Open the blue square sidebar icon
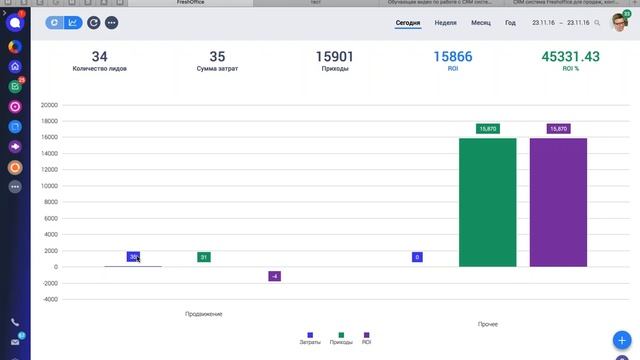 tap(15, 127)
